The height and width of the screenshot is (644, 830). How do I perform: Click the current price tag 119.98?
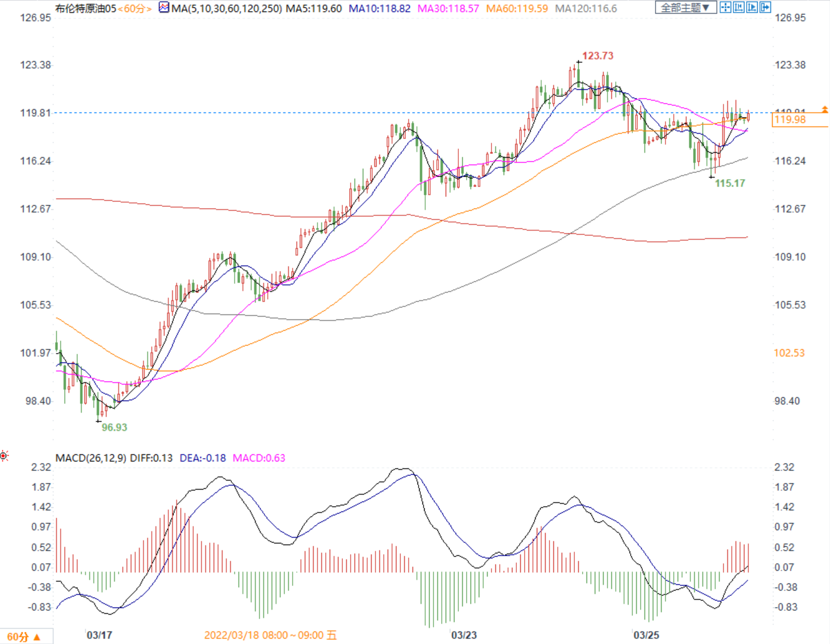(790, 120)
